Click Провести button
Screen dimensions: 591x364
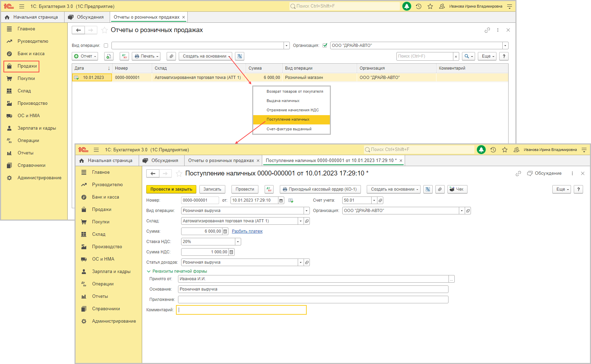245,189
